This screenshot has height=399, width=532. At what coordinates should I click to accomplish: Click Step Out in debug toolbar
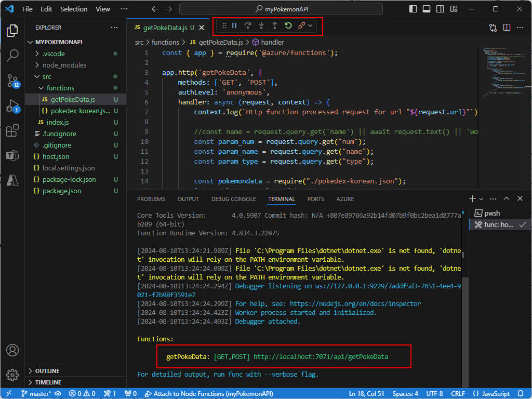[275, 26]
